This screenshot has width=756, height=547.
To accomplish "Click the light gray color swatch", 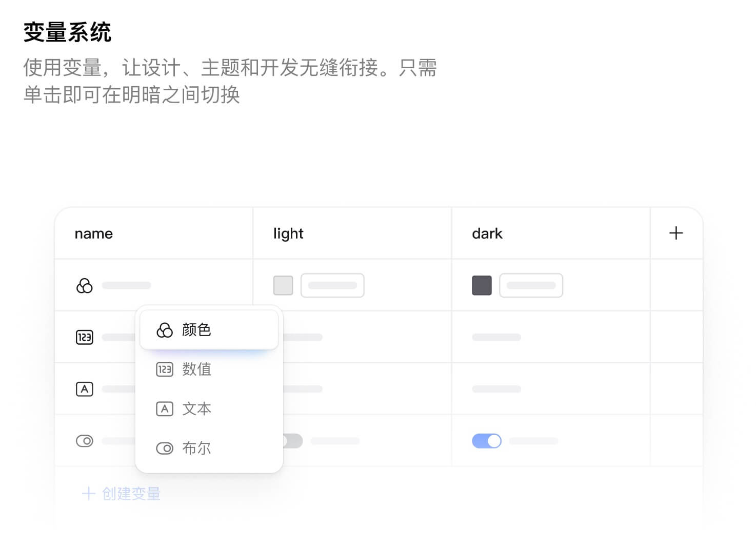I will [283, 285].
